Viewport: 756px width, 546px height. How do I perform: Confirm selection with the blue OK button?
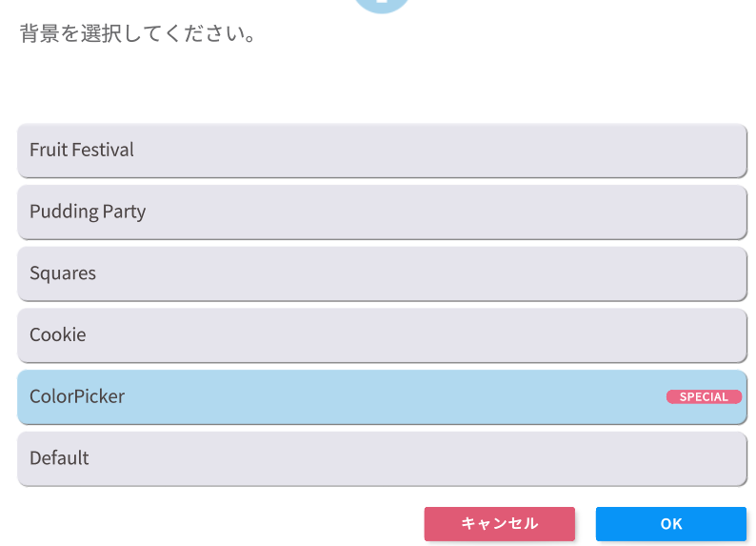pyautogui.click(x=671, y=524)
